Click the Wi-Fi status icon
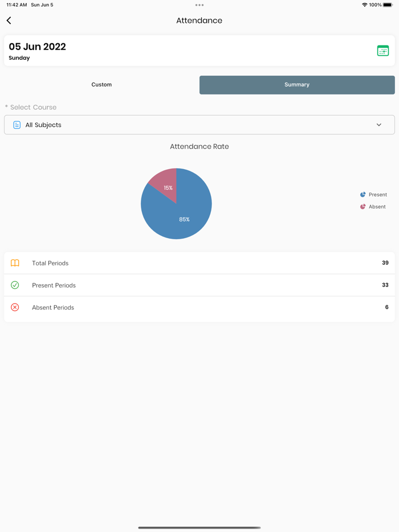 (364, 5)
